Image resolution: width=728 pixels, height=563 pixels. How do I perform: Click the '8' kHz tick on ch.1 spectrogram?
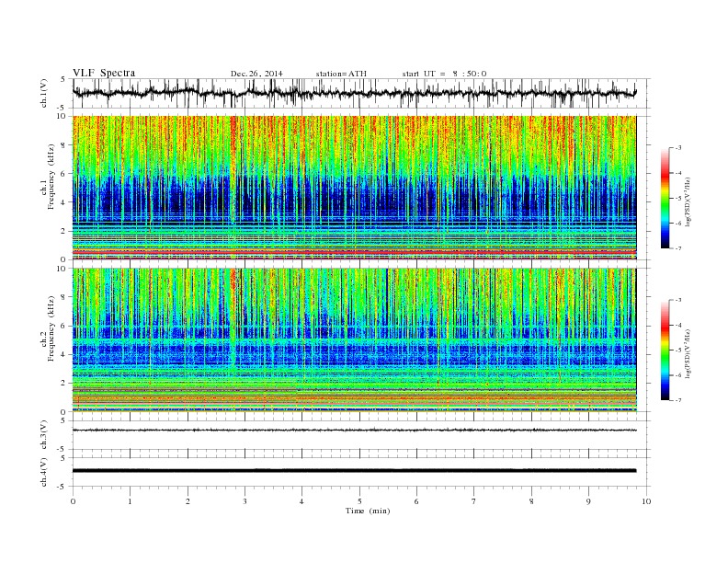(64, 145)
